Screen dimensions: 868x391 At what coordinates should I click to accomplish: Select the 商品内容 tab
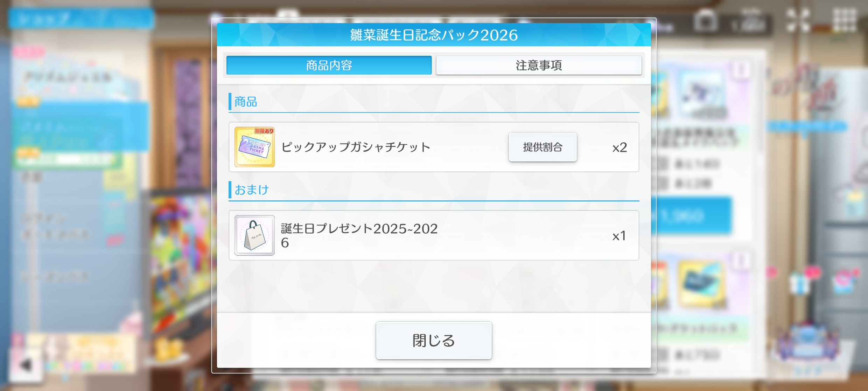[329, 65]
